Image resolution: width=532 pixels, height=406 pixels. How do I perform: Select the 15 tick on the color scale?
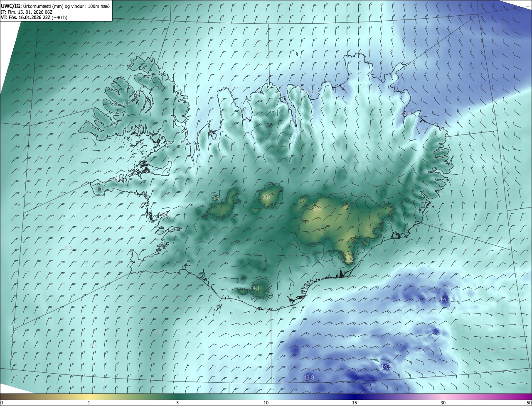pyautogui.click(x=355, y=403)
